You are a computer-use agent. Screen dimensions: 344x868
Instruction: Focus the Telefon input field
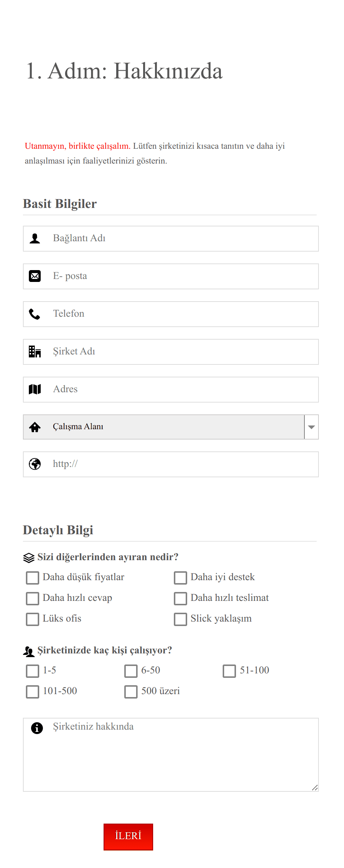(171, 314)
